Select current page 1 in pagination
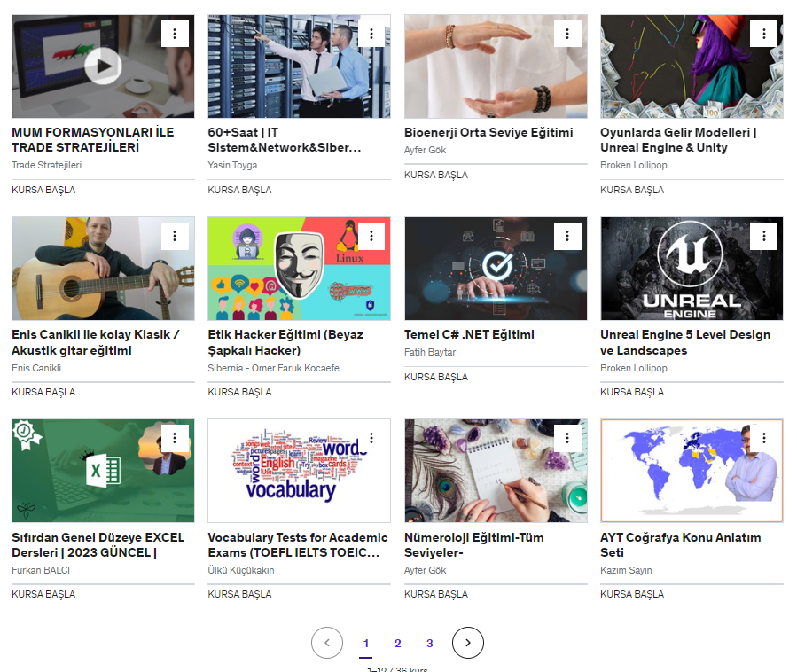797x672 pixels. pyautogui.click(x=365, y=644)
